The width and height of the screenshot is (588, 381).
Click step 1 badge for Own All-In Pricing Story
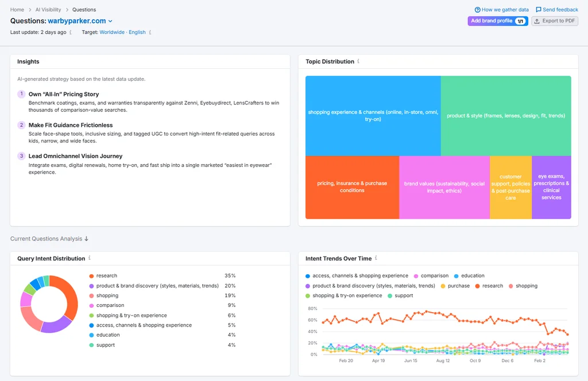click(21, 94)
